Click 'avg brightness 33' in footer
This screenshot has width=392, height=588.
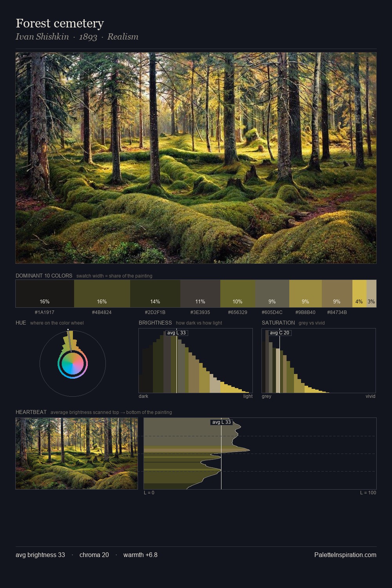pyautogui.click(x=40, y=555)
